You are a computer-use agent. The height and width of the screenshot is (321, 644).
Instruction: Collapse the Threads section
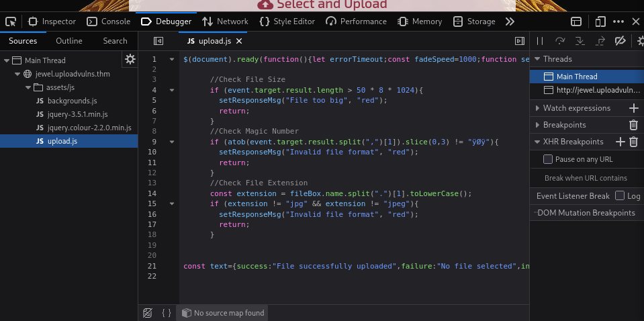tap(537, 59)
